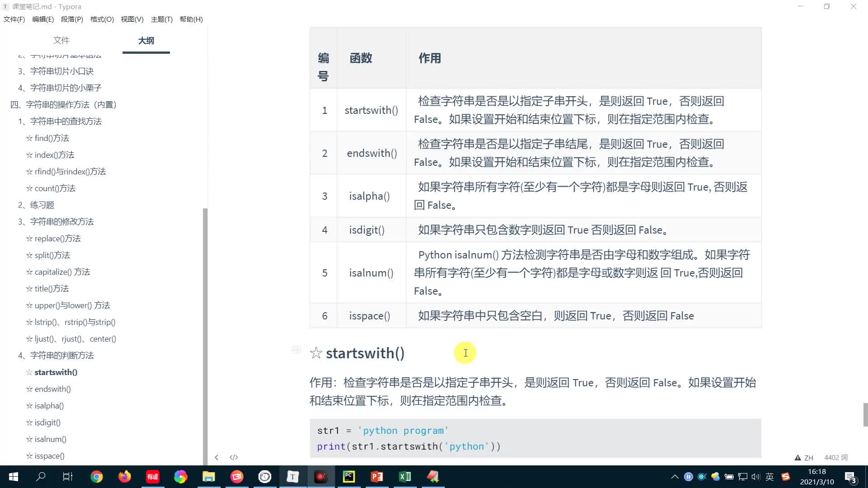Open the 文件(F) menu
The image size is (868, 488).
click(x=14, y=19)
